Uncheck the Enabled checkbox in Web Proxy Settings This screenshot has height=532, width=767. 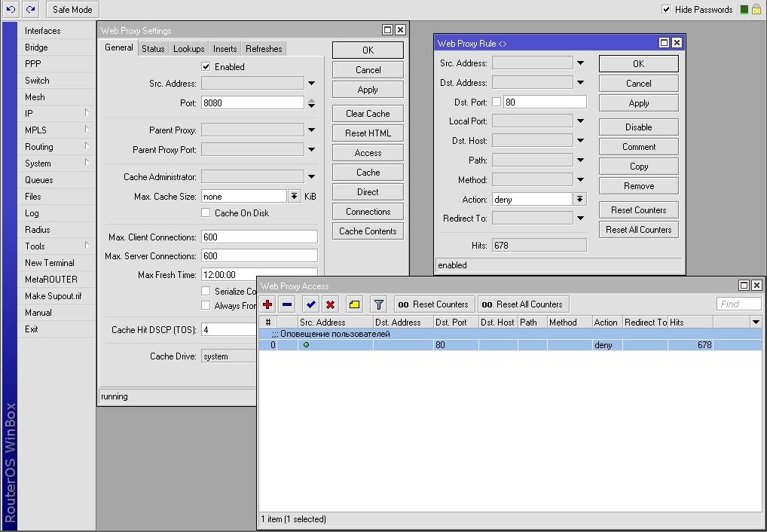[206, 67]
